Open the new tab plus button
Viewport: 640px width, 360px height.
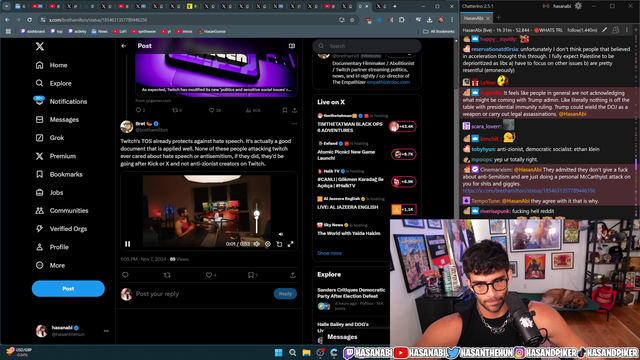coord(395,7)
